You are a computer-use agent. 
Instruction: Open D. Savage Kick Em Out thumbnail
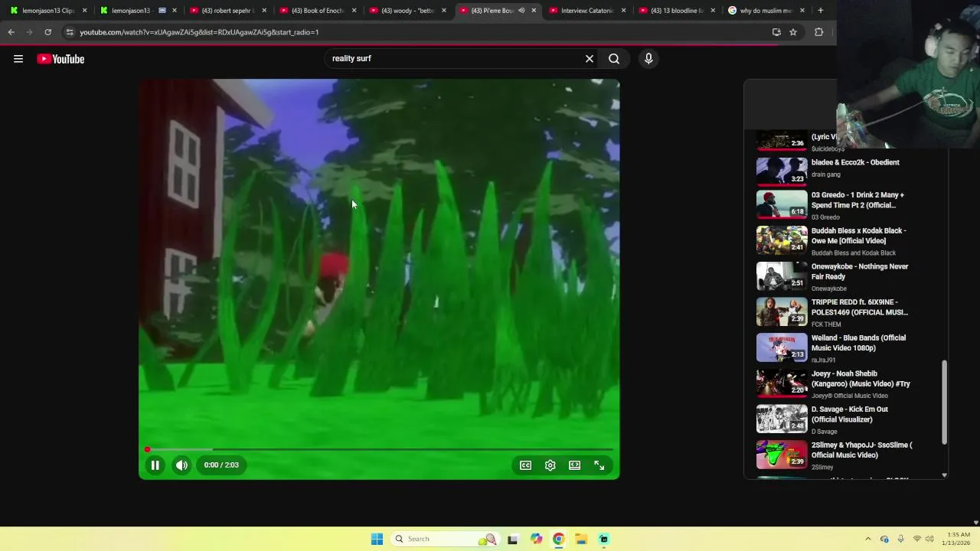(782, 419)
